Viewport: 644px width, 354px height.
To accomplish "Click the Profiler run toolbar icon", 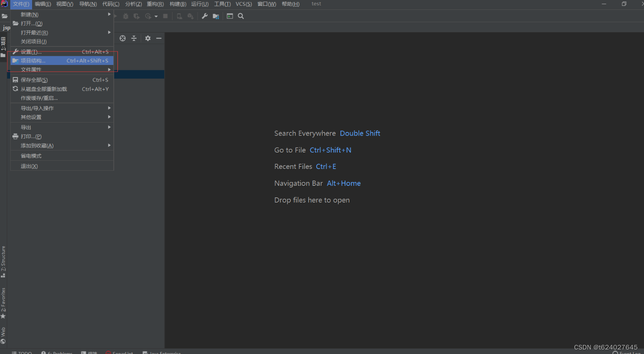I will [148, 16].
